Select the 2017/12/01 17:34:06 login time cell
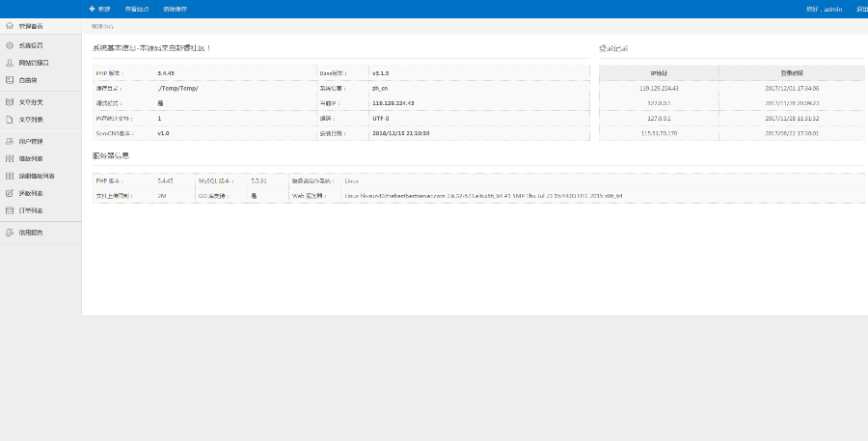Image resolution: width=868 pixels, height=441 pixels. (x=793, y=88)
